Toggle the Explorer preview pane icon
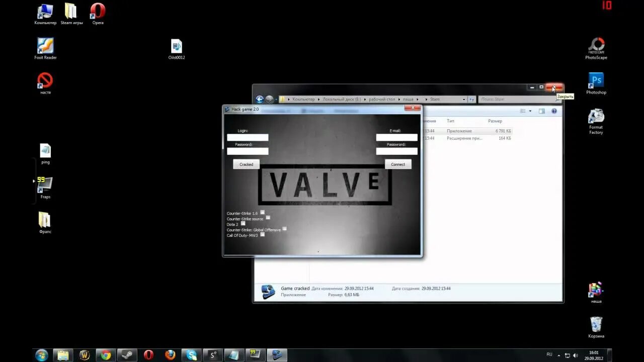 point(542,111)
